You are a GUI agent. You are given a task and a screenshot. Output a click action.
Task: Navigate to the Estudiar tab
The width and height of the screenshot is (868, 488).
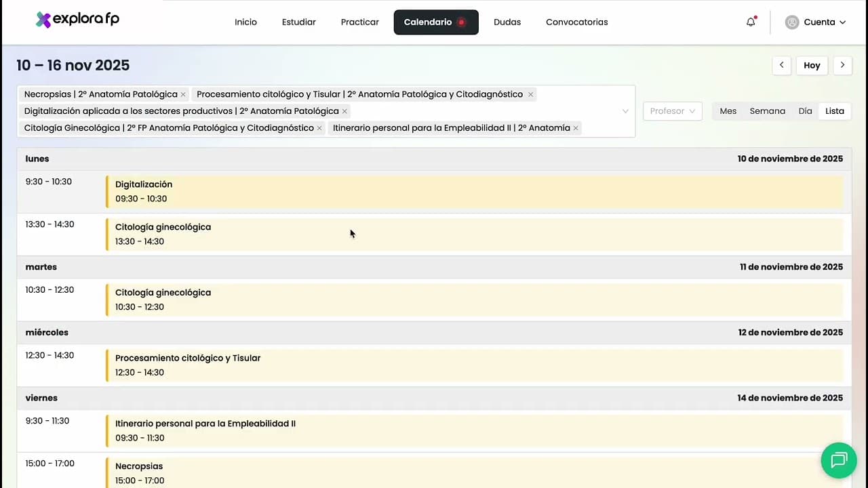[x=298, y=22]
